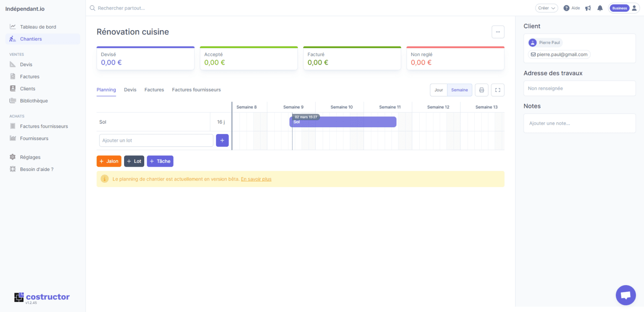Open the three-dot options menu

coord(498,32)
